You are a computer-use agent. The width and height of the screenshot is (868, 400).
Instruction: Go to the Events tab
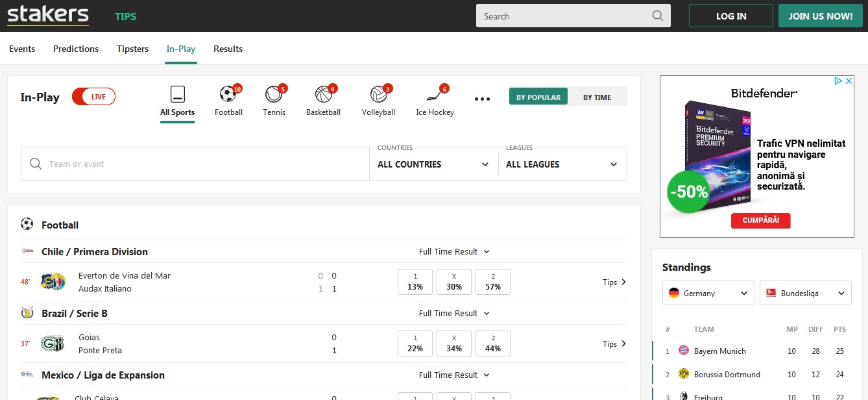point(22,49)
